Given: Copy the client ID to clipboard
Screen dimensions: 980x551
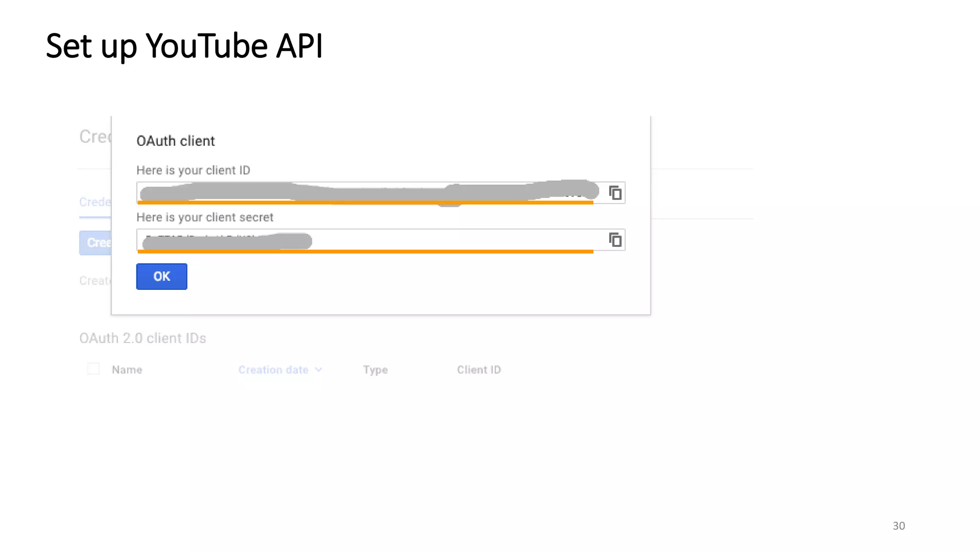Looking at the screenshot, I should [x=615, y=193].
